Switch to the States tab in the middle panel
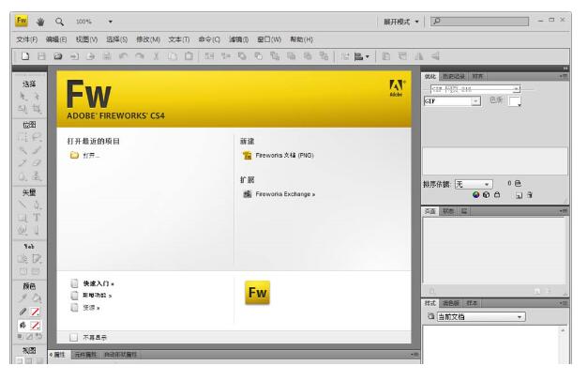This screenshot has height=381, width=588. (x=447, y=211)
